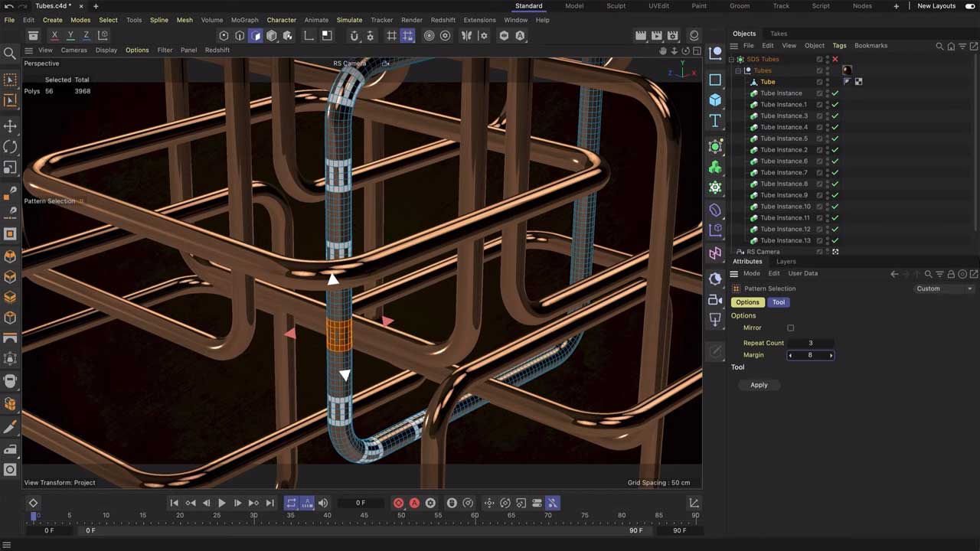980x551 pixels.
Task: Enable the Mirror checkbox in Pattern Selection options
Action: point(791,328)
